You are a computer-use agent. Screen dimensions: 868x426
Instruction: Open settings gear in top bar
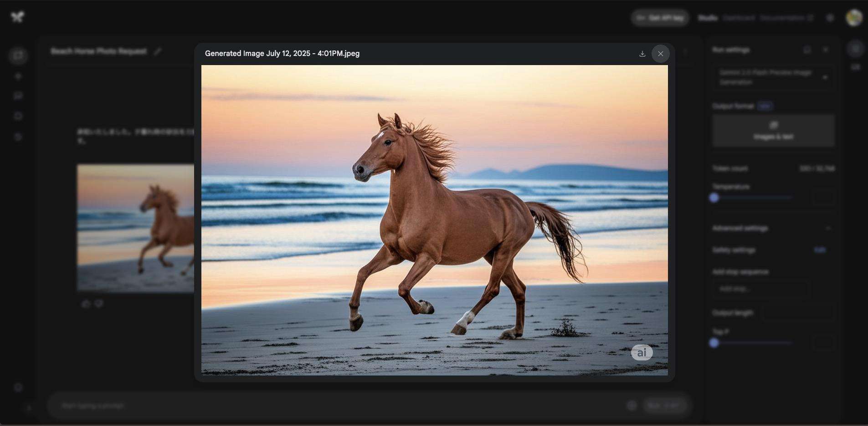(830, 18)
